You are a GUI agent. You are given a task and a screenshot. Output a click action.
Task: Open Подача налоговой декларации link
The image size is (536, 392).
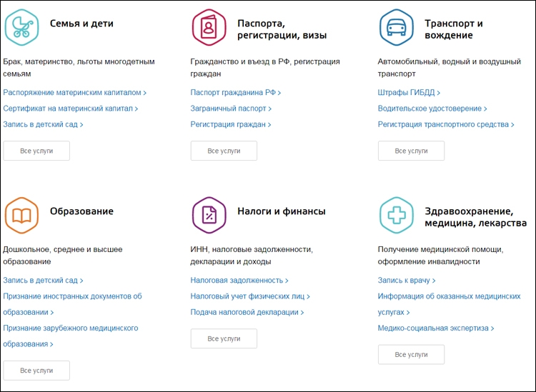point(247,312)
